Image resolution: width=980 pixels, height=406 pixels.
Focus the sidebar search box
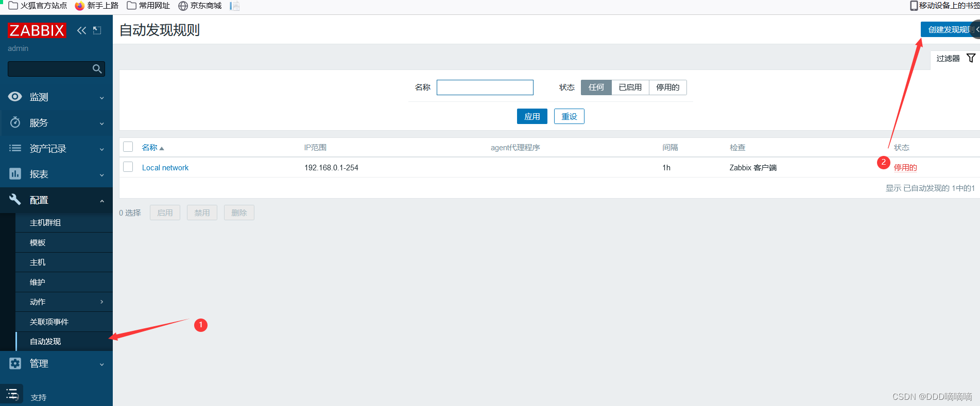(x=56, y=69)
